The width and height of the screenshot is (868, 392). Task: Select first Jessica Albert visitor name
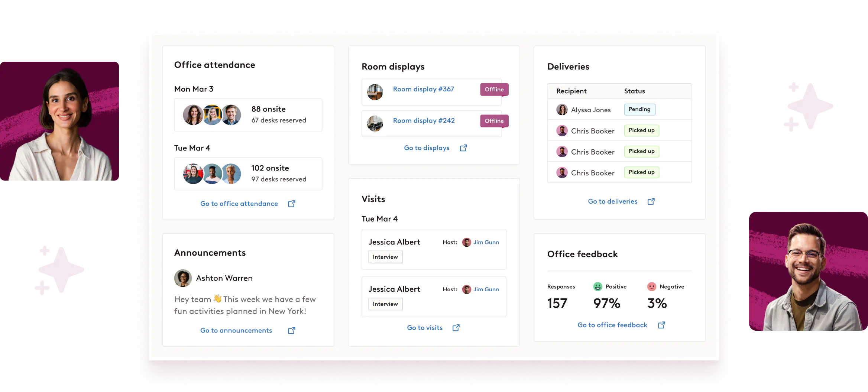(394, 242)
